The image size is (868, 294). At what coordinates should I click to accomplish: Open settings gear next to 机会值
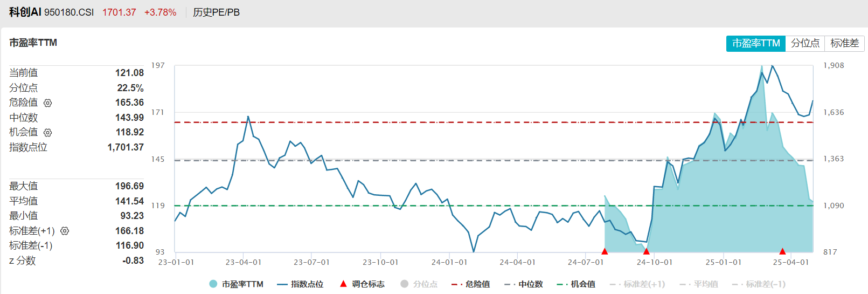[x=47, y=133]
